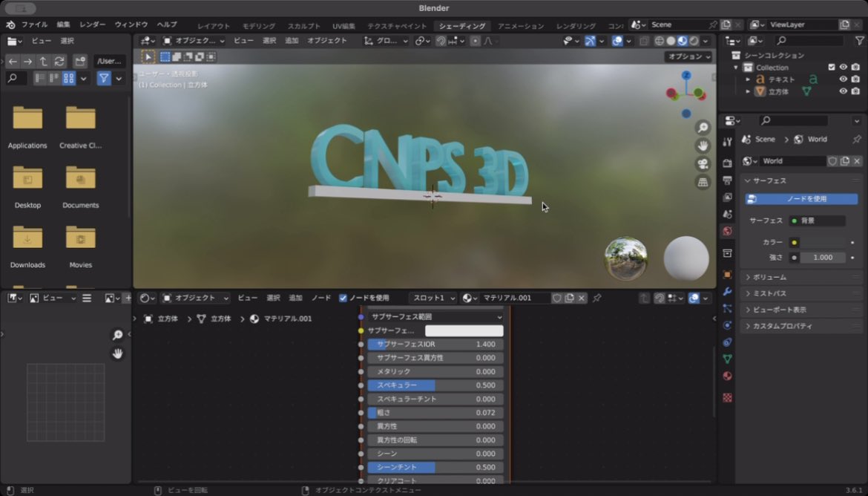Toggle the ノードを使用 checkbox in node editor
This screenshot has height=496, width=868.
pyautogui.click(x=343, y=298)
